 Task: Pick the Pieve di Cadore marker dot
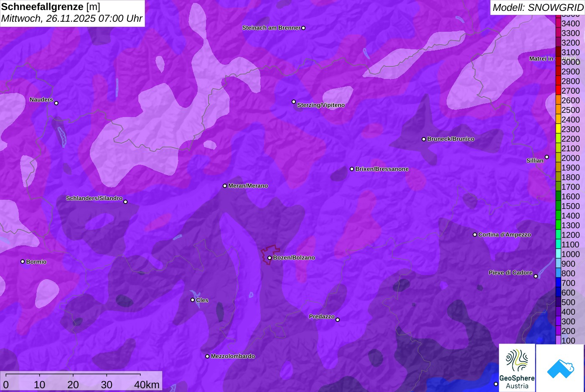coord(536,276)
